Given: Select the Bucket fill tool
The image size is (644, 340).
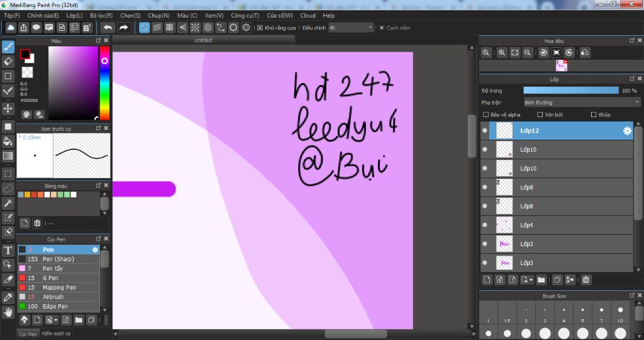Looking at the screenshot, I should (x=8, y=142).
